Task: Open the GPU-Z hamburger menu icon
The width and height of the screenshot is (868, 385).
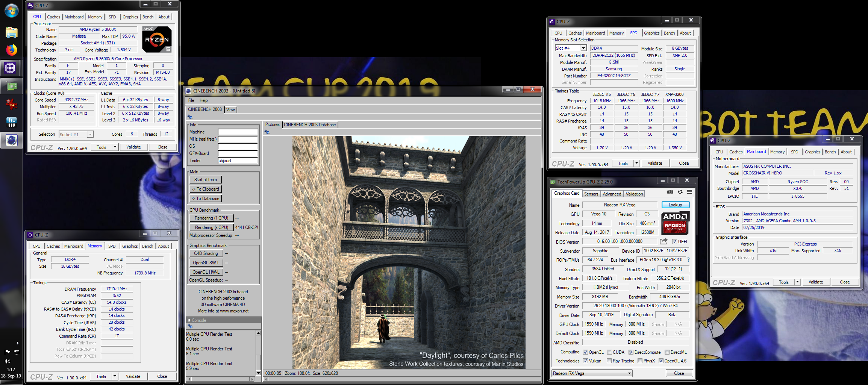Action: (689, 192)
